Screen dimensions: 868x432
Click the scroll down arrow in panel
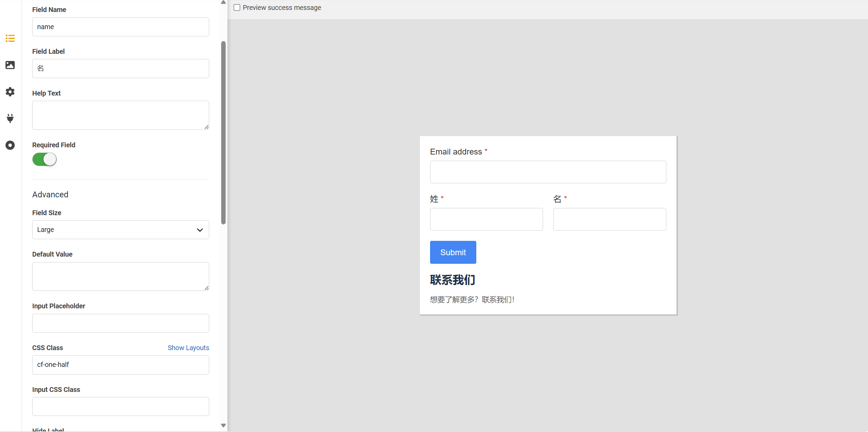(223, 425)
